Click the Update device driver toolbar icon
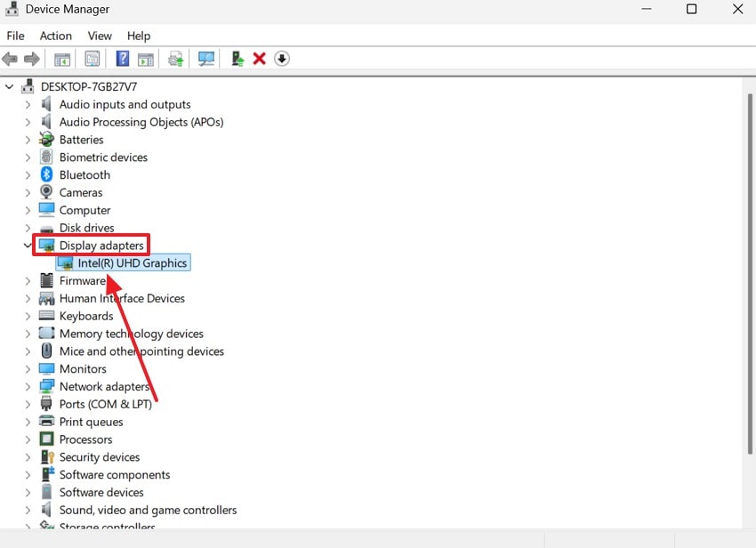The width and height of the screenshot is (756, 548). (175, 59)
